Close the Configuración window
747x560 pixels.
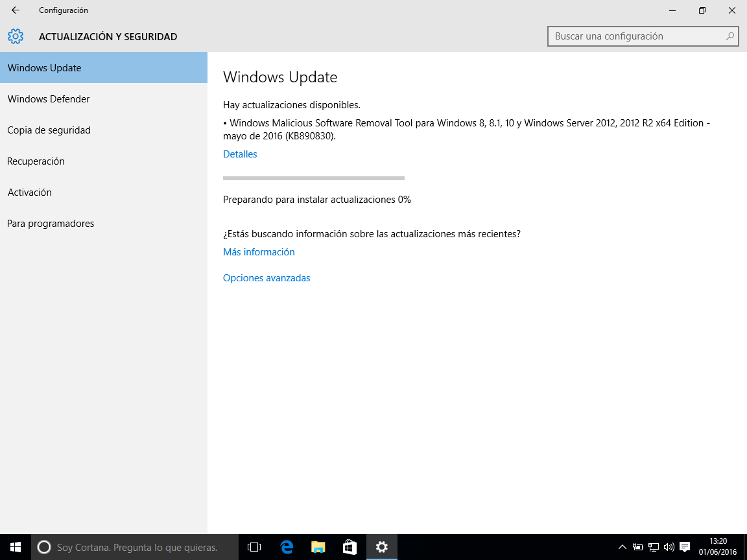click(732, 10)
